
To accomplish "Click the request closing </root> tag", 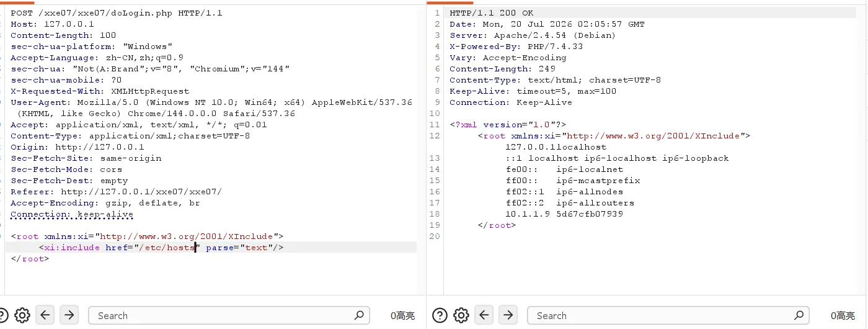I will tap(30, 259).
